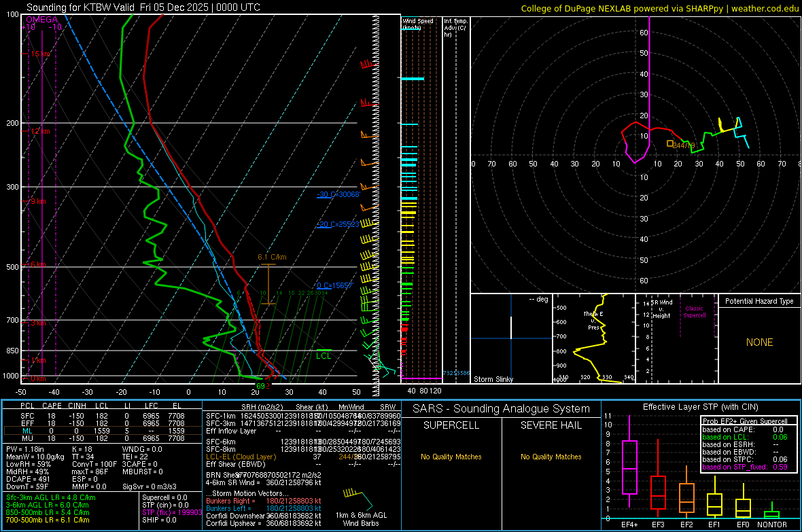
Task: Click the SR Wind v. Height label
Action: pos(661,309)
